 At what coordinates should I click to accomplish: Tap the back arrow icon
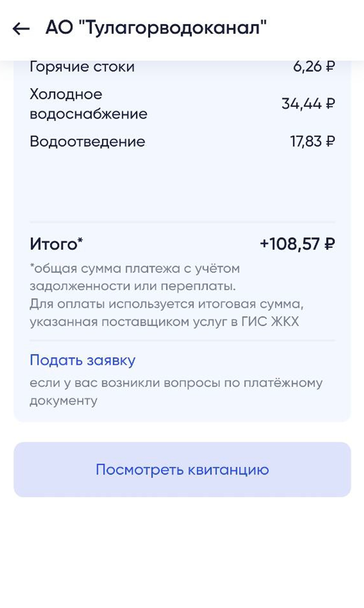point(21,29)
